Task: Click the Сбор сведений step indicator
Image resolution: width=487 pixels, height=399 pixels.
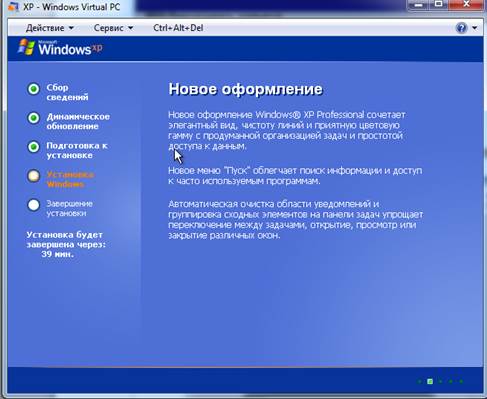Action: pos(33,89)
